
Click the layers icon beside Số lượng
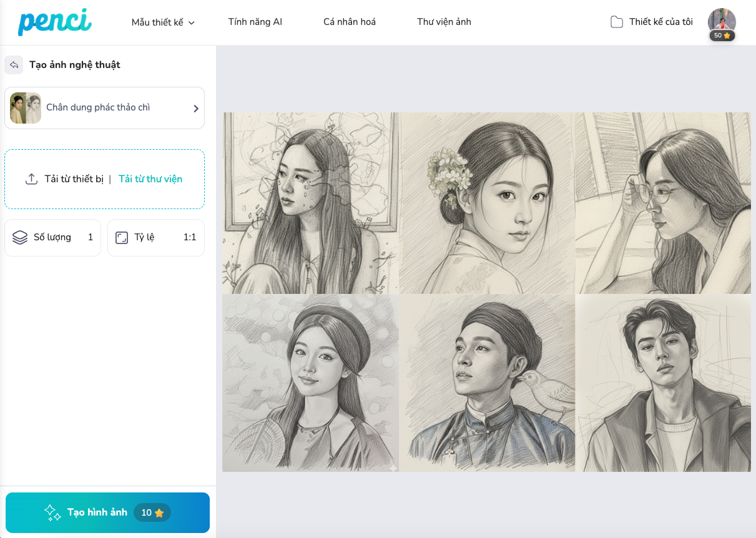tap(20, 237)
